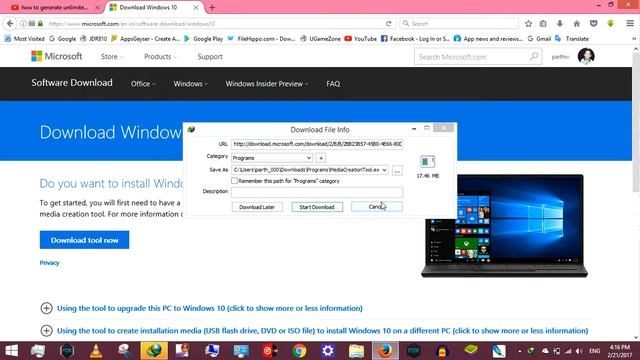Screen dimensions: 640x360
Task: Expand the Office dropdown in Software Download bar
Action: tap(143, 84)
